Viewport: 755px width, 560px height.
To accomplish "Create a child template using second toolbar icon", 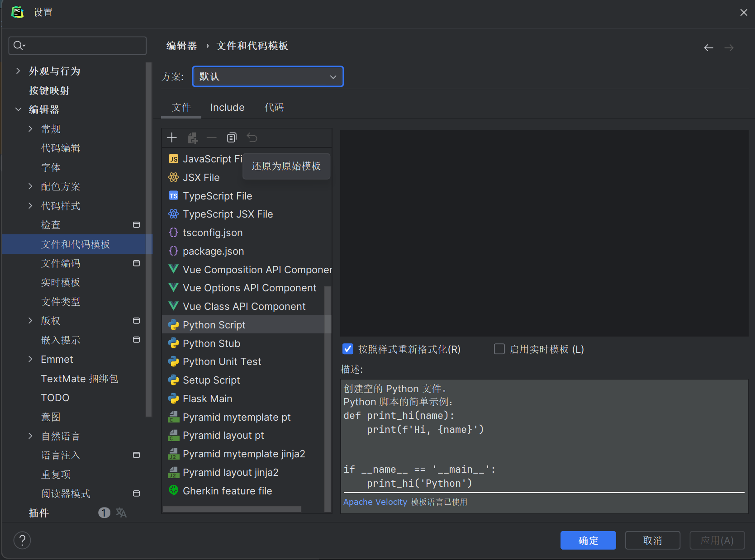I will (x=193, y=138).
